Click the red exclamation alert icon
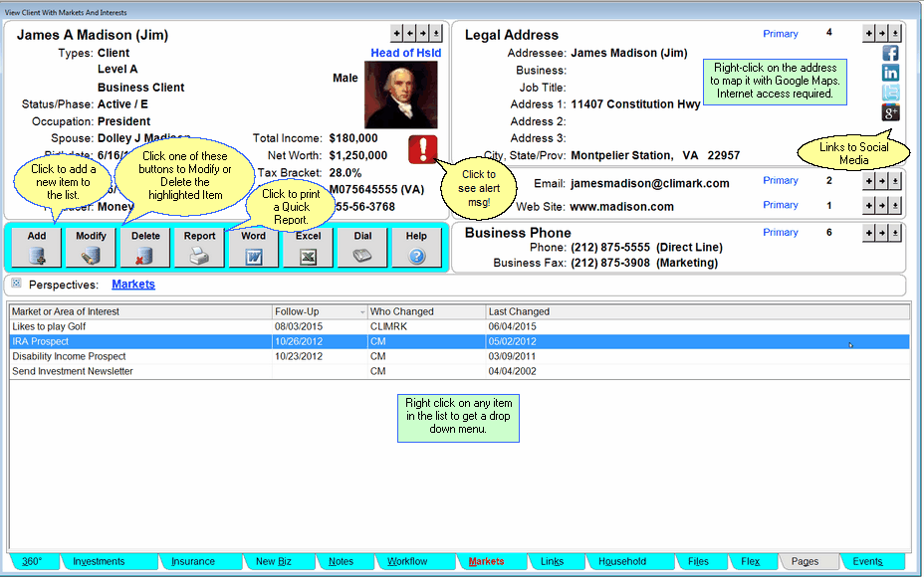This screenshot has height=578, width=924. (x=421, y=150)
